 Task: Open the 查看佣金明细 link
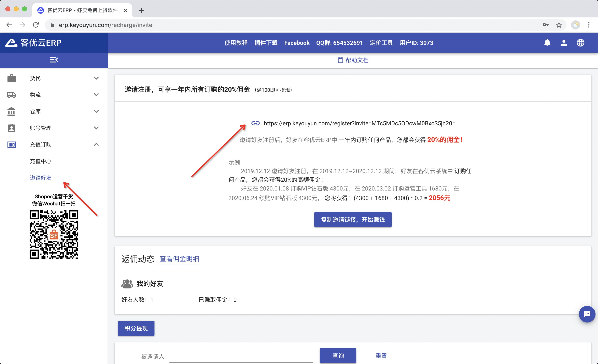[x=179, y=259]
